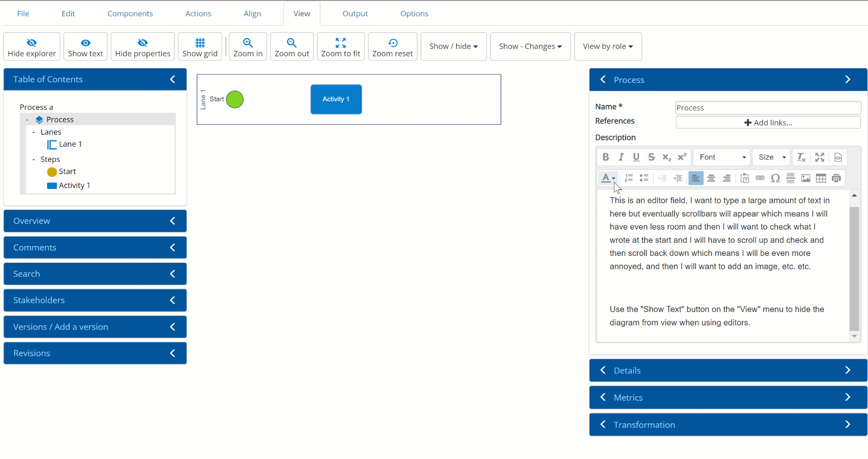This screenshot has width=868, height=459.
Task: Click the insert link icon
Action: [760, 178]
